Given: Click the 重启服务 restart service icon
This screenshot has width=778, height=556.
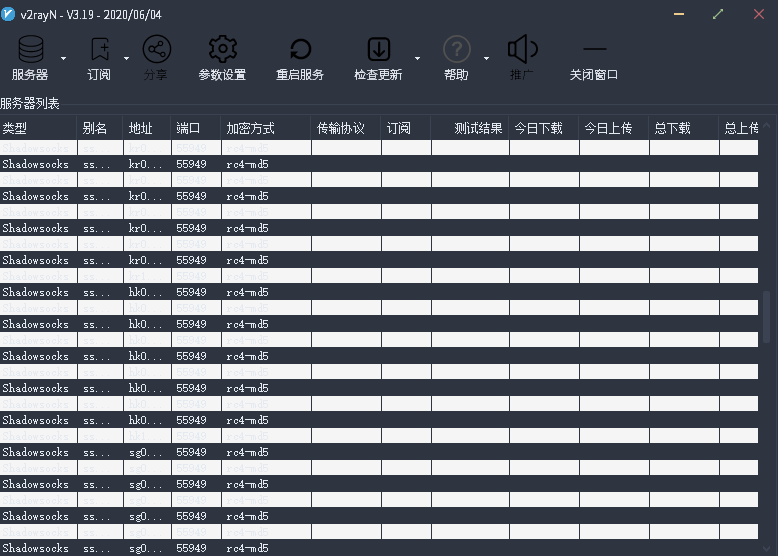Looking at the screenshot, I should (300, 50).
